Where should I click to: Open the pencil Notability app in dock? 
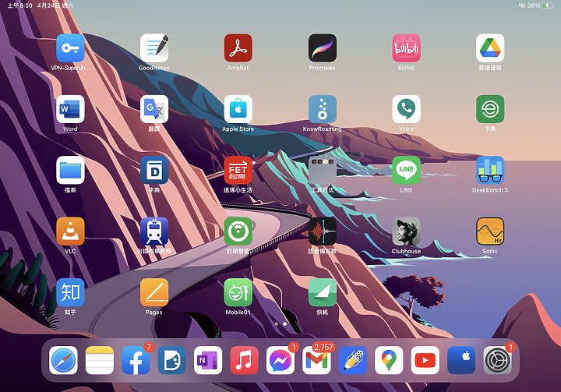click(x=353, y=360)
